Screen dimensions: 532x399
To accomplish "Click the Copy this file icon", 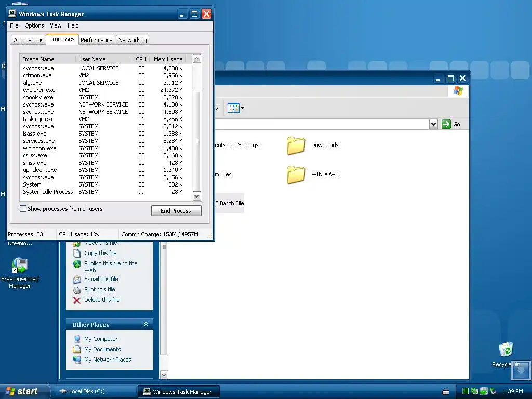I will tap(77, 253).
